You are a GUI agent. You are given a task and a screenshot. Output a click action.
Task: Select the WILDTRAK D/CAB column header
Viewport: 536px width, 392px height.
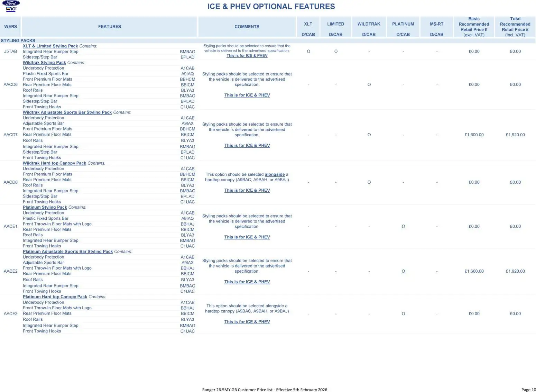point(369,29)
